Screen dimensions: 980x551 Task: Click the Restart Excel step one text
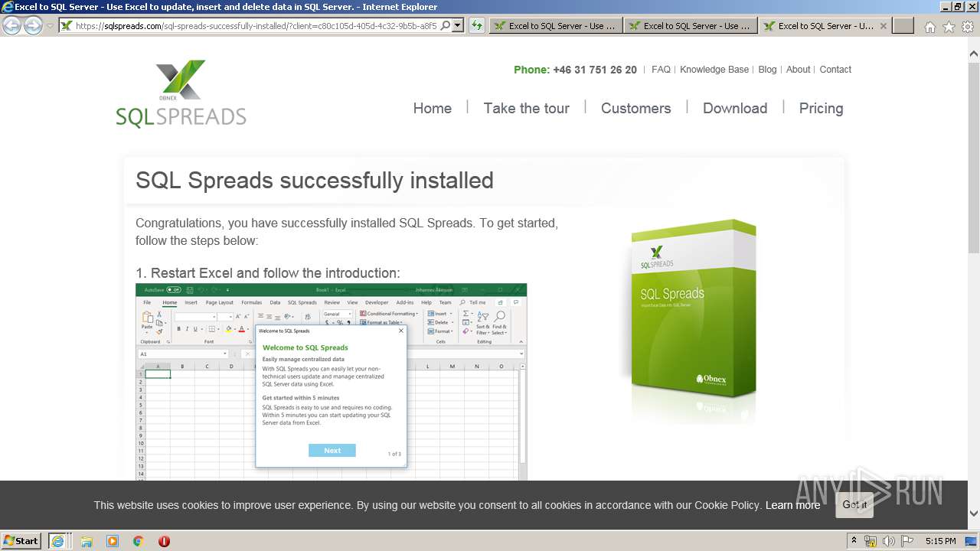(x=268, y=273)
